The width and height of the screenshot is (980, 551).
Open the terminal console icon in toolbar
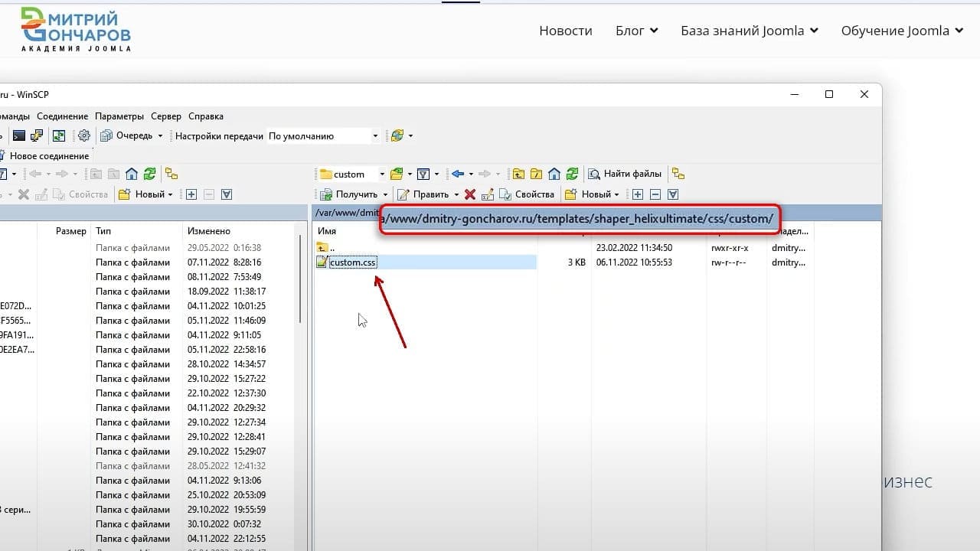[x=19, y=135]
